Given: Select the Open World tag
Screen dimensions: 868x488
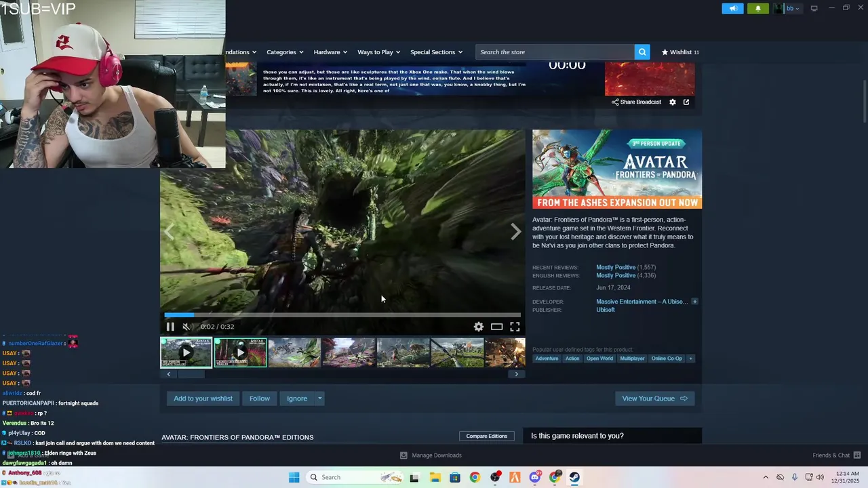Looking at the screenshot, I should coord(599,359).
